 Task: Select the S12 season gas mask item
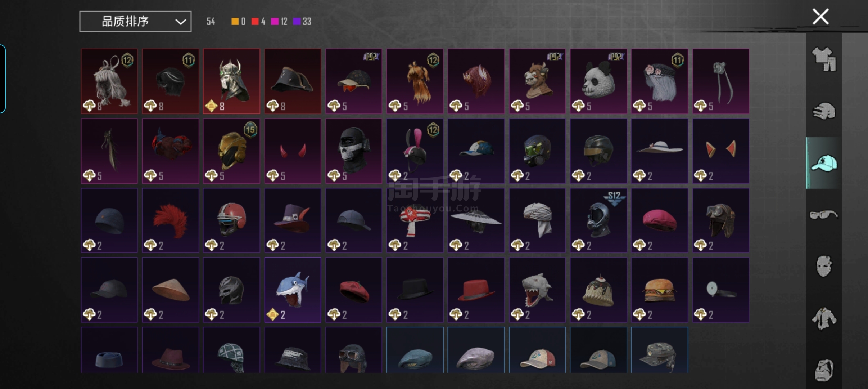[x=598, y=220]
